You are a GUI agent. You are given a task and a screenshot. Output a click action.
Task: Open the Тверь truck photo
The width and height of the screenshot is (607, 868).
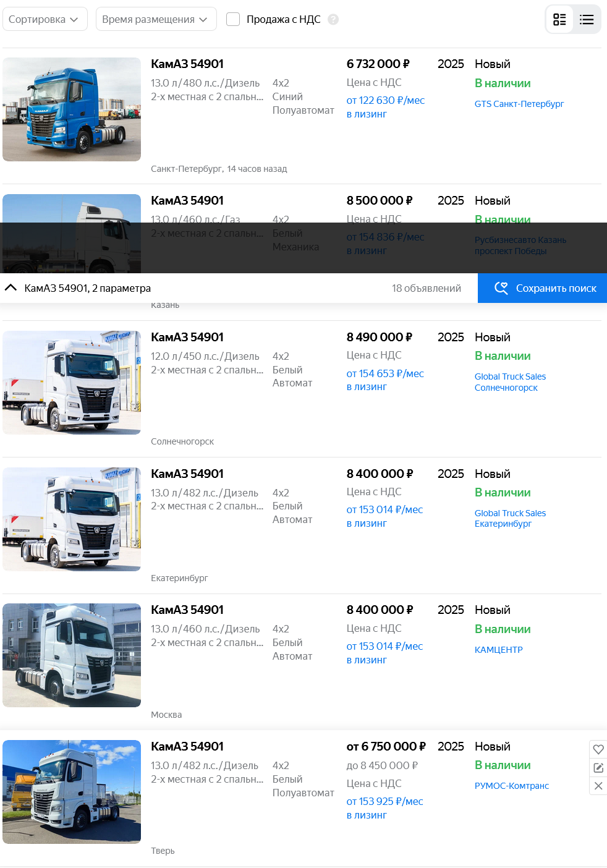[x=72, y=792]
